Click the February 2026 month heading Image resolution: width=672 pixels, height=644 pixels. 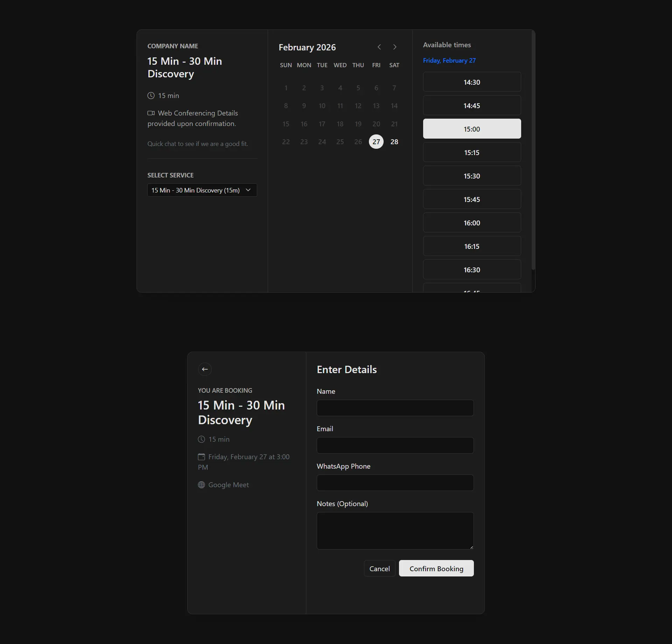click(307, 47)
